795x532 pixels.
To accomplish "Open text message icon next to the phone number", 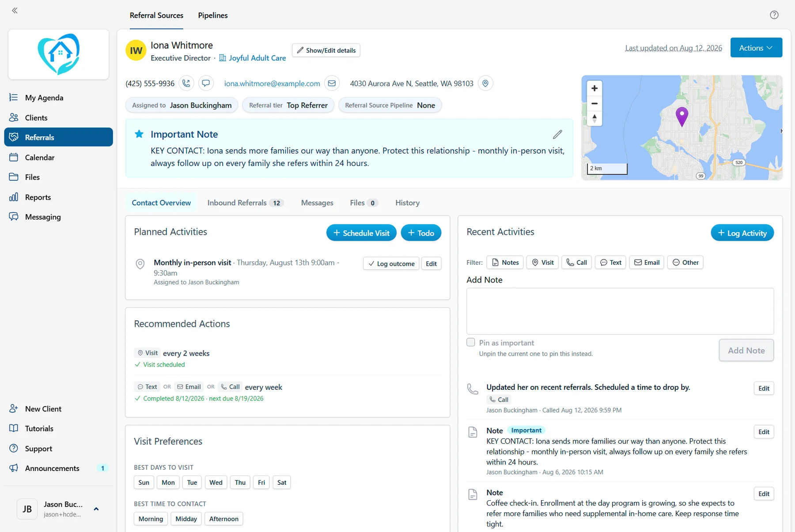I will pyautogui.click(x=206, y=83).
